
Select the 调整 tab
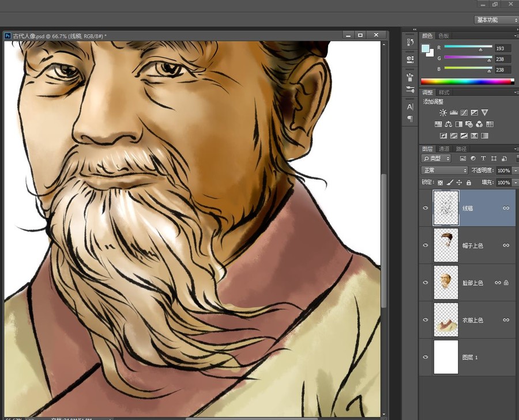(x=427, y=92)
